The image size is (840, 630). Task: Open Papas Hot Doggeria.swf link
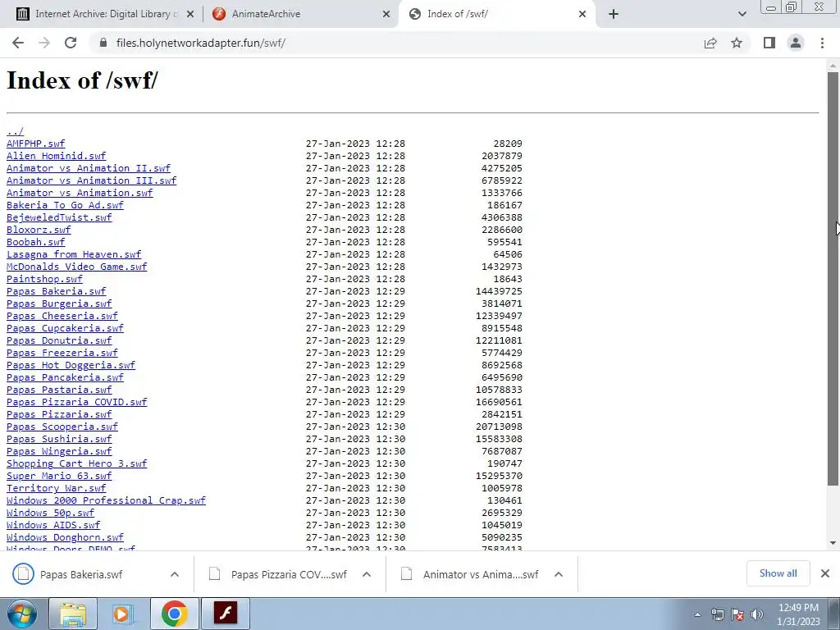point(71,365)
